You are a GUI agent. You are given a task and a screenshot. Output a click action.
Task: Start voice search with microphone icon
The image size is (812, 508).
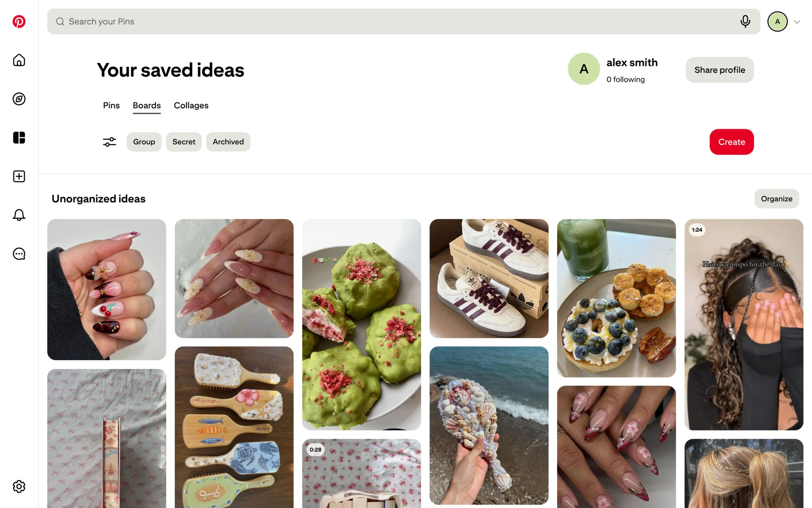745,22
